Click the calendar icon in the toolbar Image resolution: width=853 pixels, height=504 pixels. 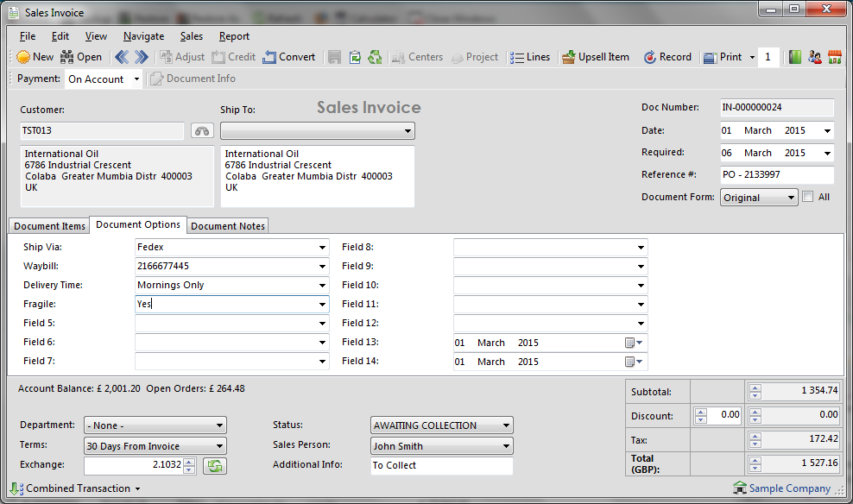[x=835, y=57]
